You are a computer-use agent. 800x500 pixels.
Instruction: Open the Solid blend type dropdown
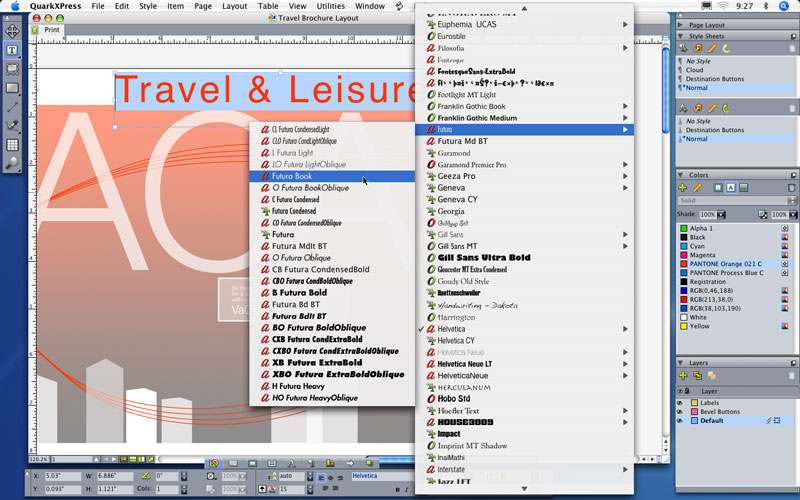737,201
